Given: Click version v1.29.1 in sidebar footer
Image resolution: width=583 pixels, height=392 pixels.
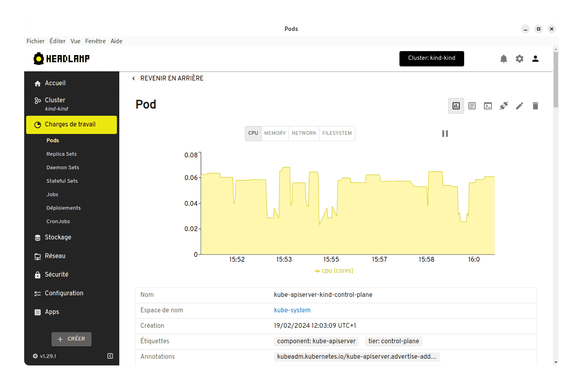Looking at the screenshot, I should tap(44, 356).
